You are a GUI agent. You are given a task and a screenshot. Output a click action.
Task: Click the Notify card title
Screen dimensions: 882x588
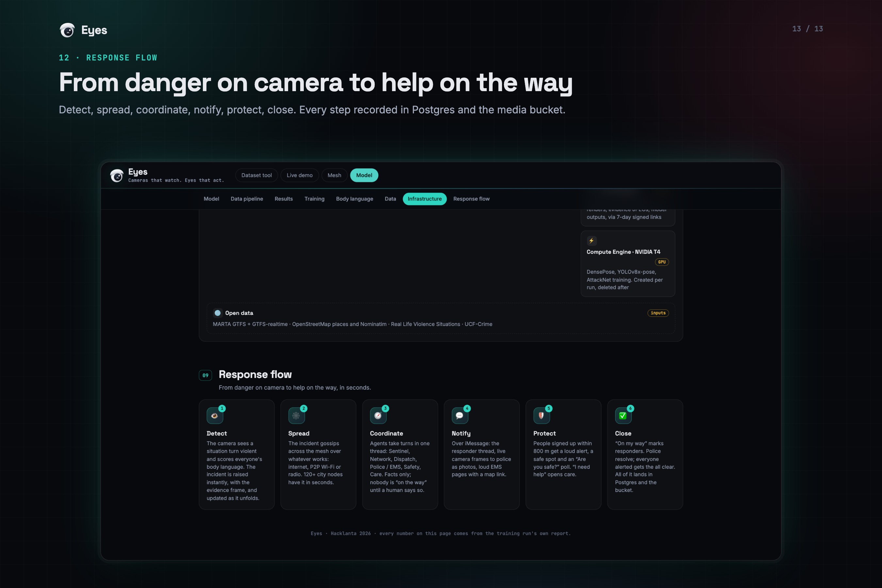(x=461, y=433)
